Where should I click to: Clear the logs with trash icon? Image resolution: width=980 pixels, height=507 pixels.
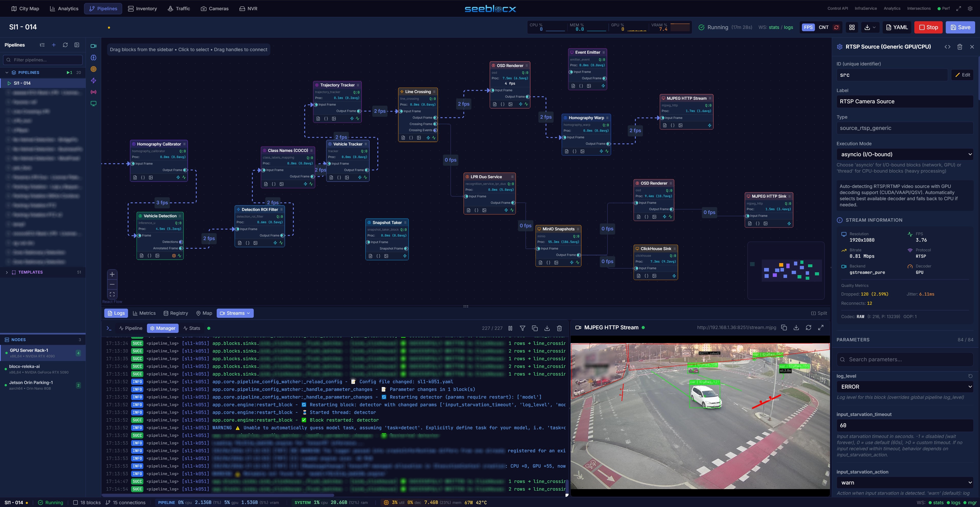pyautogui.click(x=559, y=328)
